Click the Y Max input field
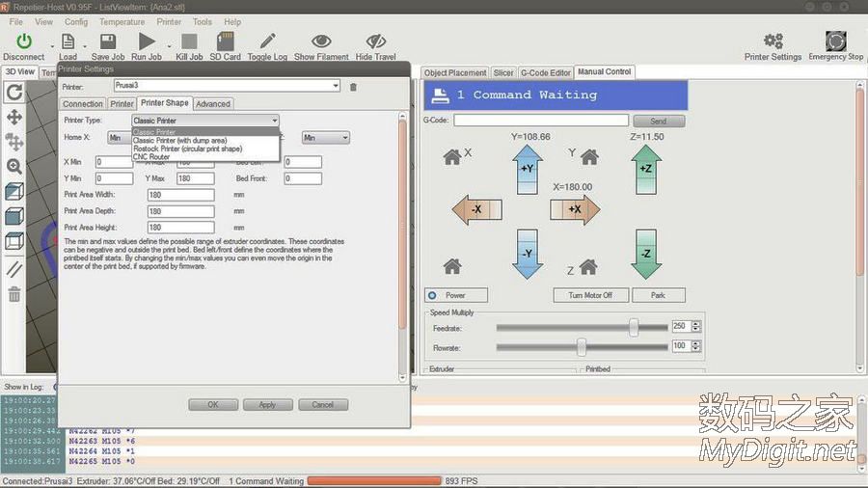The height and width of the screenshot is (488, 868). [196, 178]
